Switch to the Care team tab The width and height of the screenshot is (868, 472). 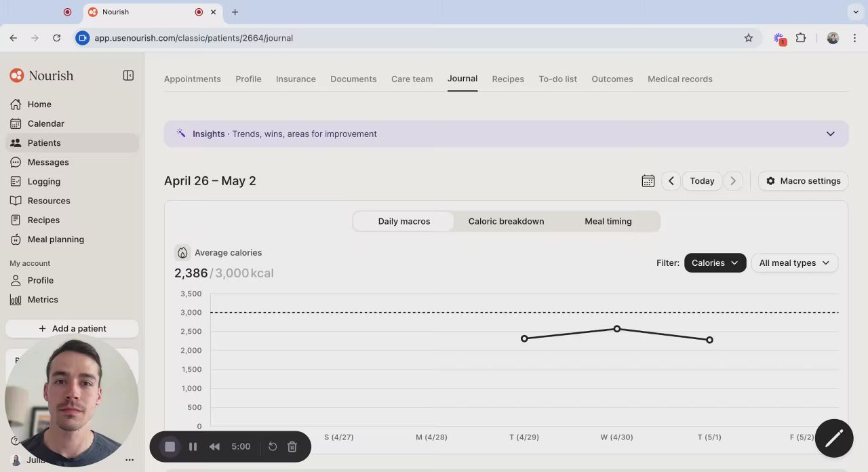click(x=412, y=79)
